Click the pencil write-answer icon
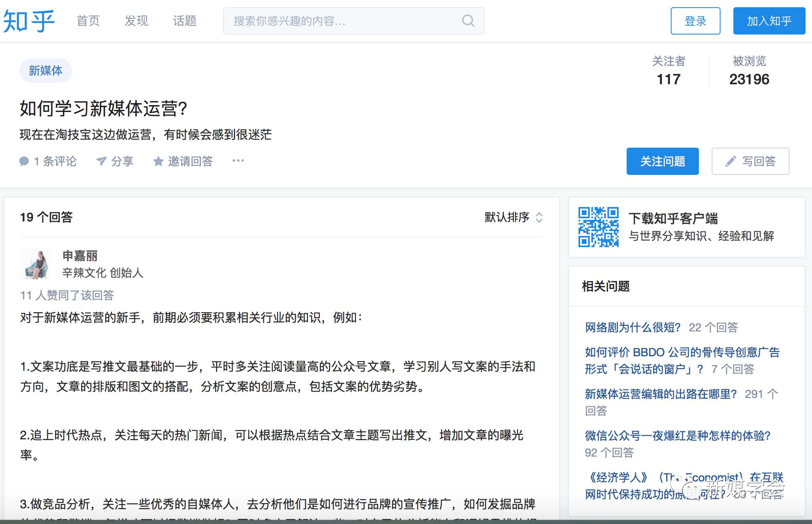812x524 pixels. pyautogui.click(x=731, y=161)
